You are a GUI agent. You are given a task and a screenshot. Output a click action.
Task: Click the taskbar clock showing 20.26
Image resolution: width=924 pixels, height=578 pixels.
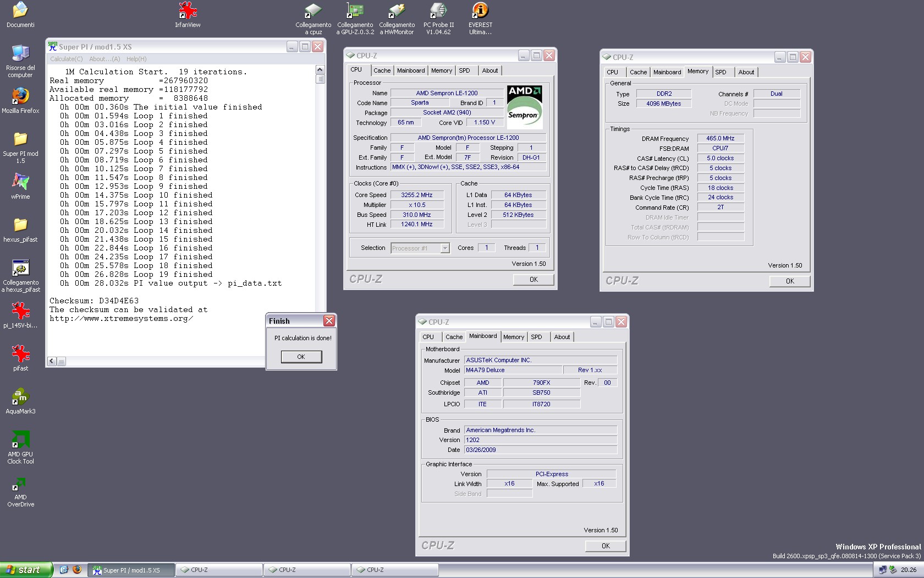(x=909, y=570)
